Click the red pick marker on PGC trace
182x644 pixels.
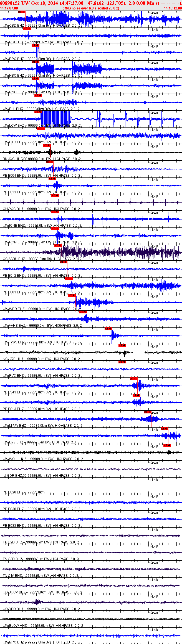(x=55, y=195)
